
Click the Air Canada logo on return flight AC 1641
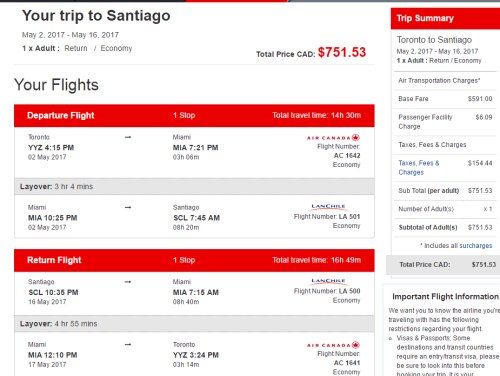(333, 345)
